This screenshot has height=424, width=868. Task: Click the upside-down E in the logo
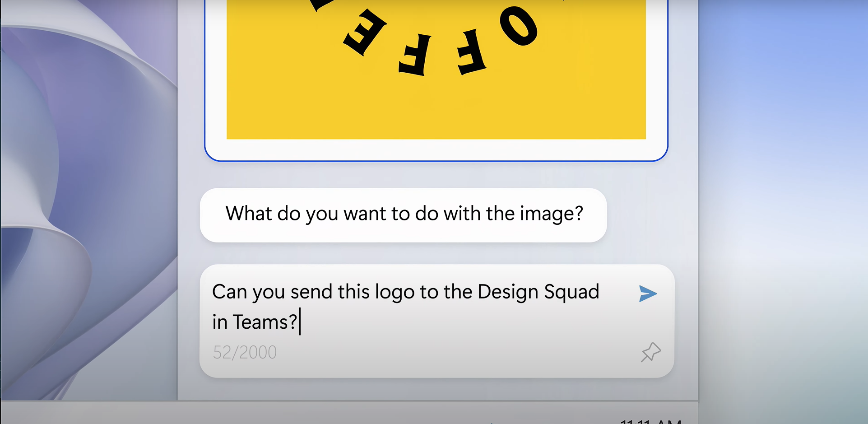[366, 33]
